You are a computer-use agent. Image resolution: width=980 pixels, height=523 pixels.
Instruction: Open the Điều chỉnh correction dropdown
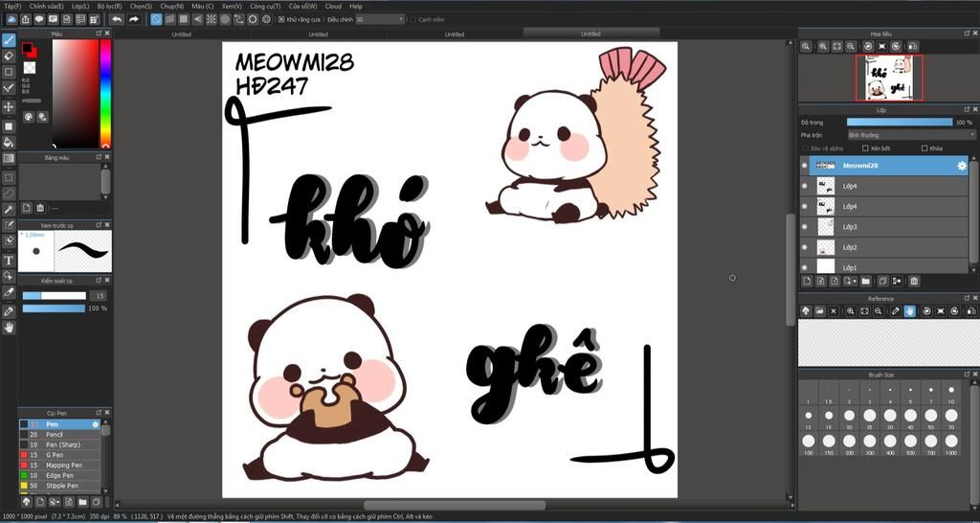click(380, 19)
